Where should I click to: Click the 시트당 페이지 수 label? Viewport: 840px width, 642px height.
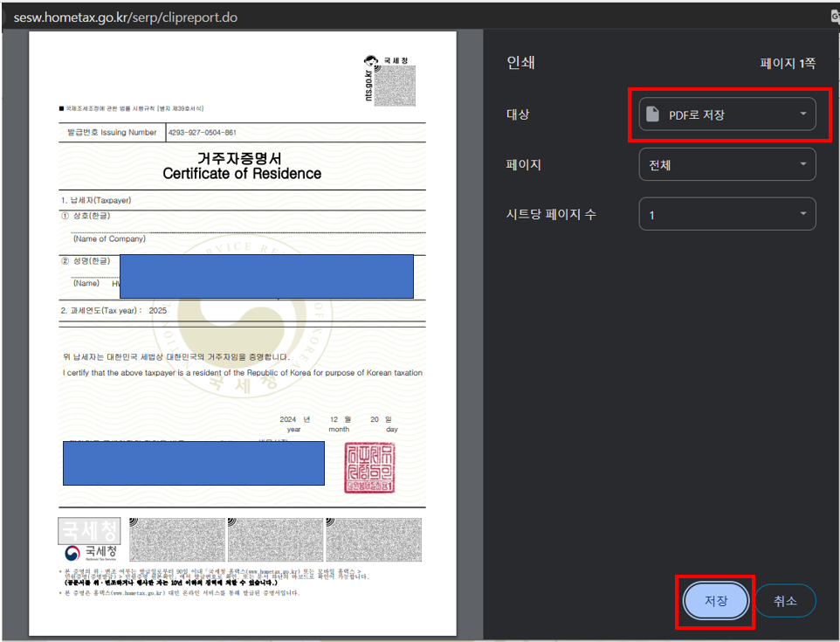click(x=551, y=214)
